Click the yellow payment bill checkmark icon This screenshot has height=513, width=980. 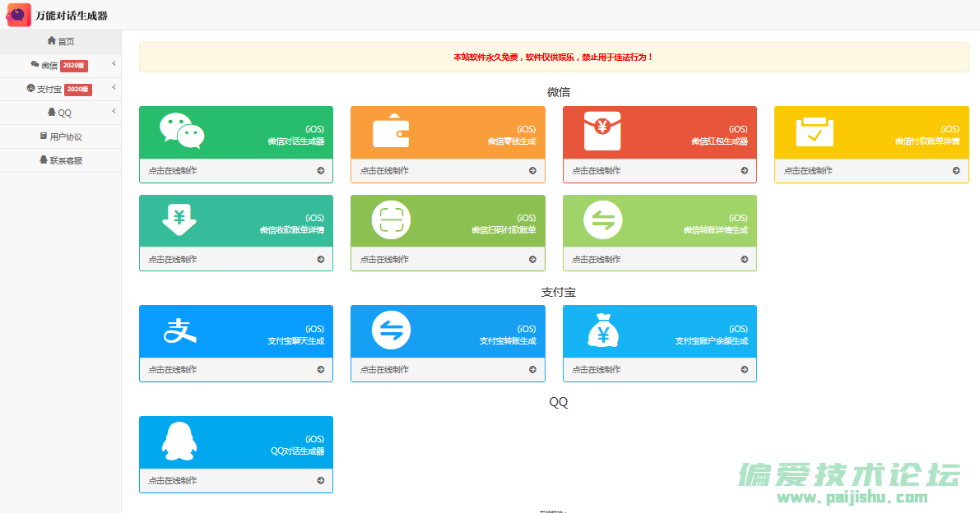pos(815,132)
